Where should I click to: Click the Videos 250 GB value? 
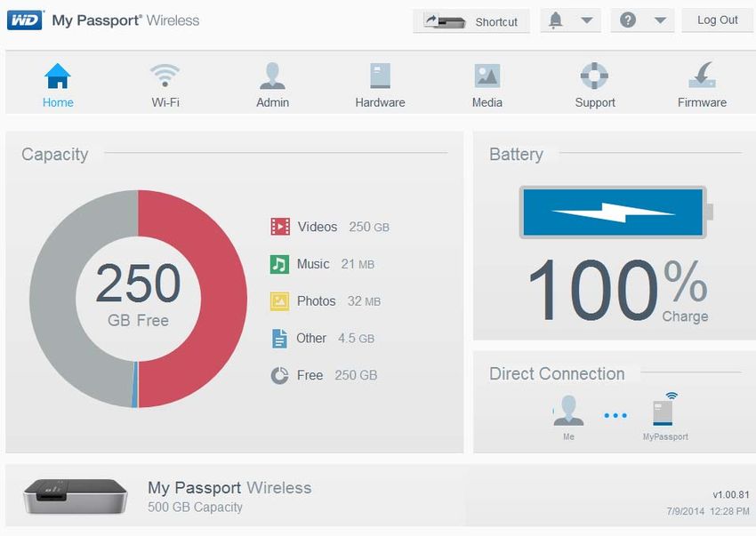coord(369,227)
